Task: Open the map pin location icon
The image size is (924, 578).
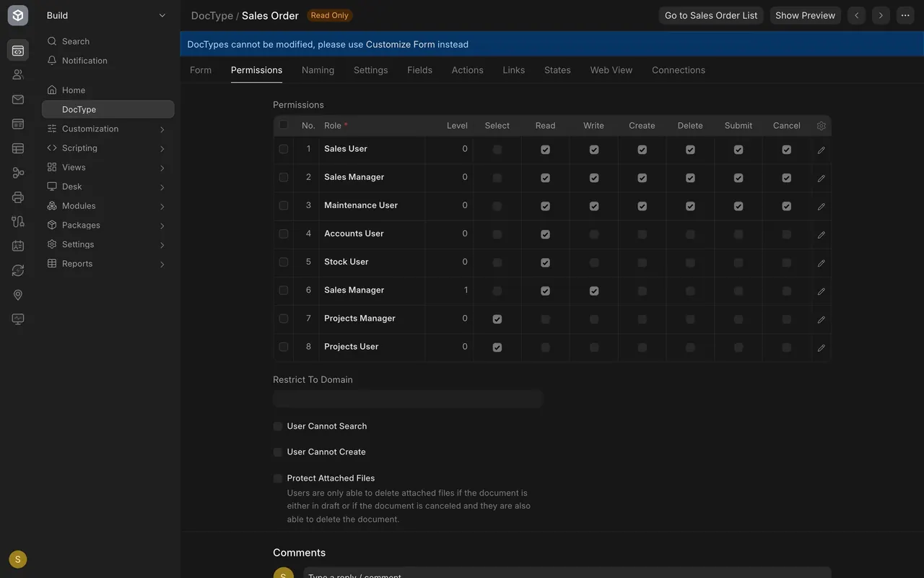Action: pos(18,295)
